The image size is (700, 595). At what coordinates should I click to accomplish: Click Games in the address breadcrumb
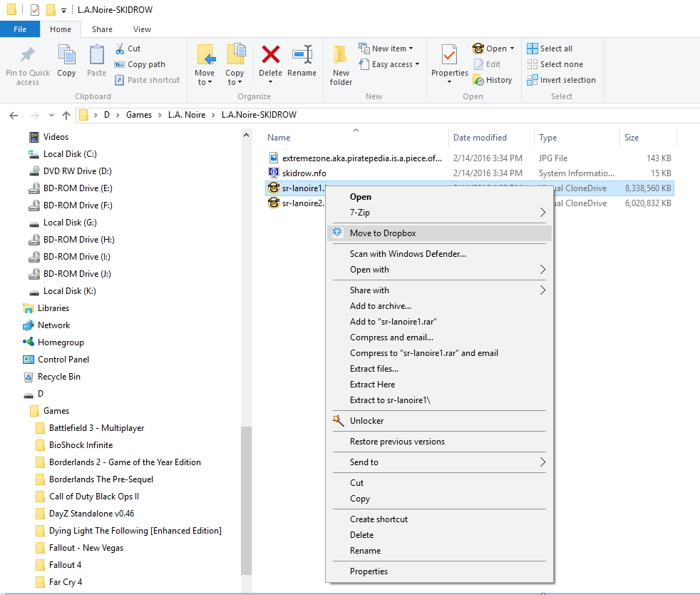(x=139, y=115)
